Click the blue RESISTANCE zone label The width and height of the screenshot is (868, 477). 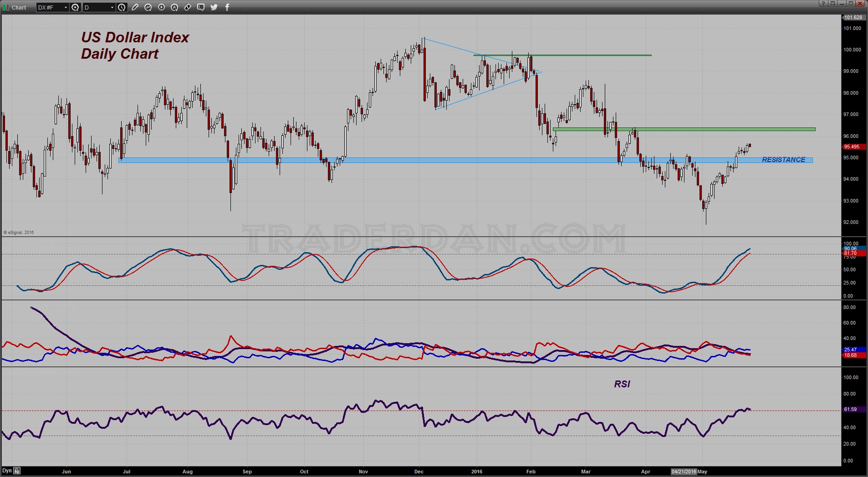783,160
